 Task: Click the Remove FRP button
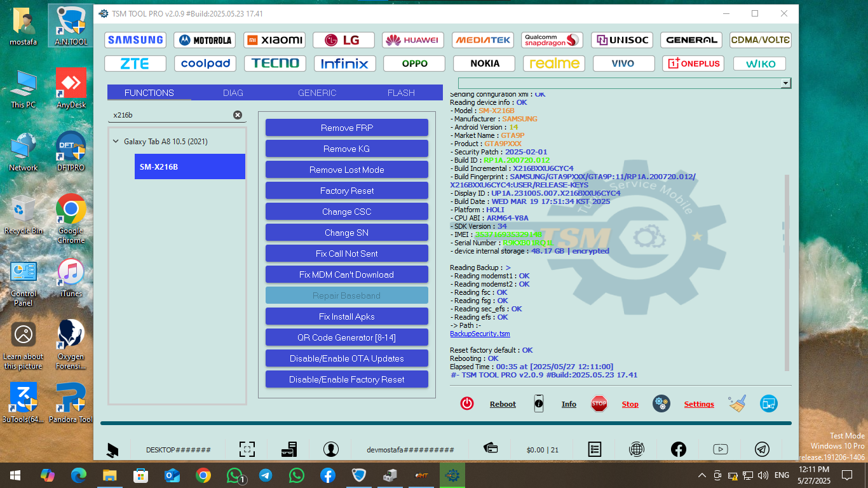pyautogui.click(x=347, y=128)
